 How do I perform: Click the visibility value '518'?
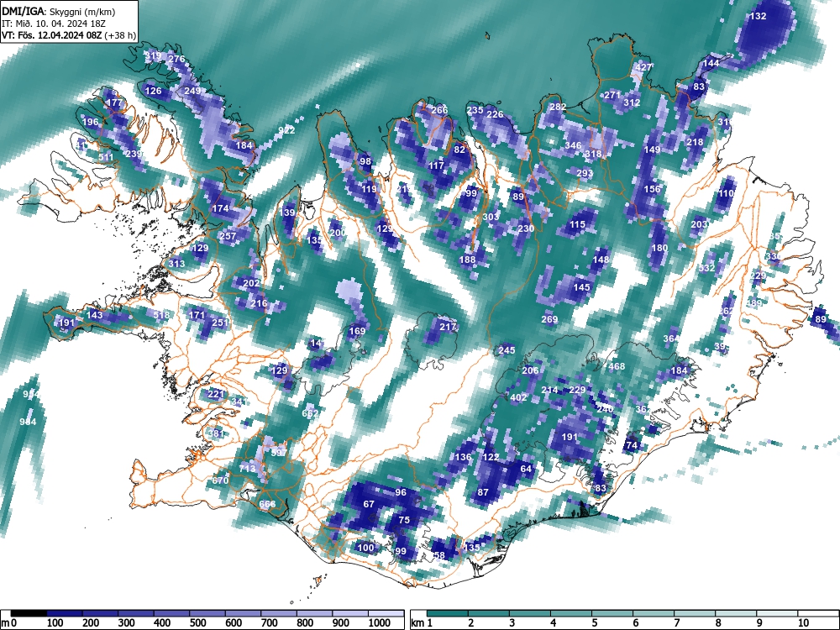[160, 315]
